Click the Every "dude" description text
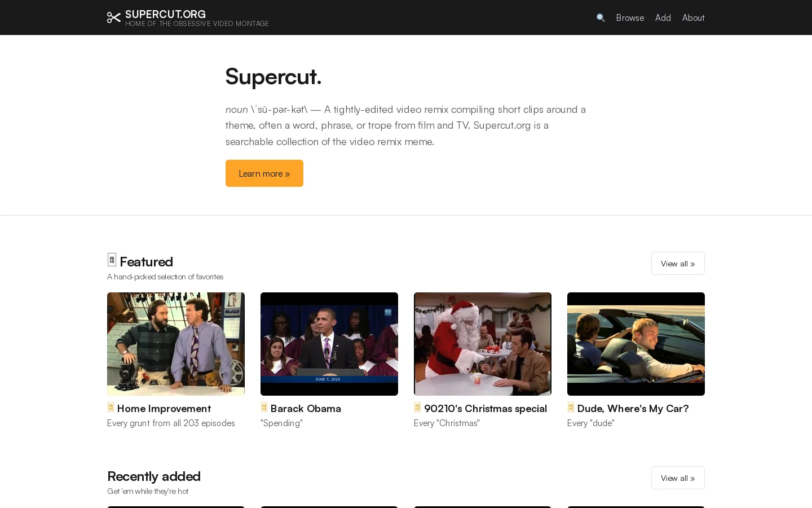812x508 pixels. point(591,423)
